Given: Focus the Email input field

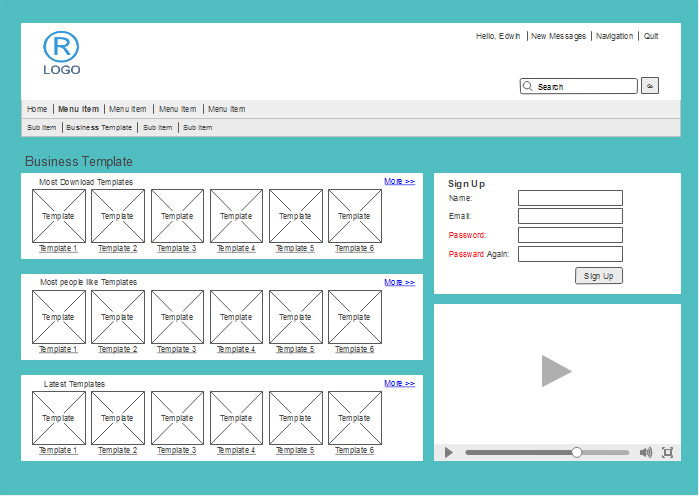Looking at the screenshot, I should tap(570, 216).
